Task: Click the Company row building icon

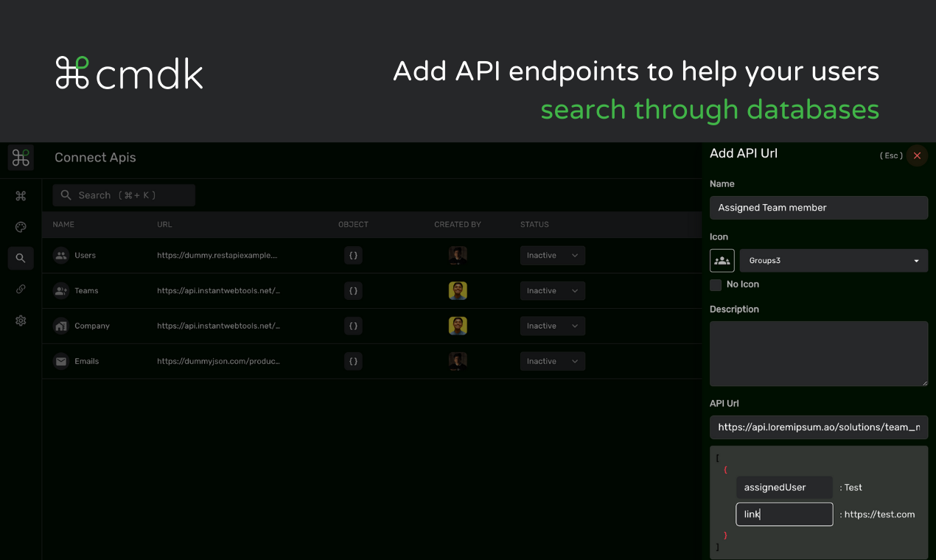Action: point(60,326)
